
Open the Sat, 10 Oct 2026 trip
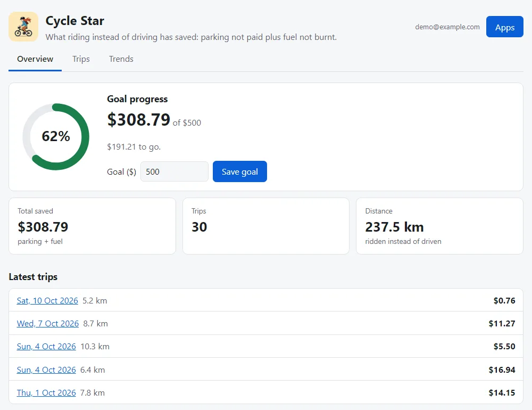click(x=47, y=301)
